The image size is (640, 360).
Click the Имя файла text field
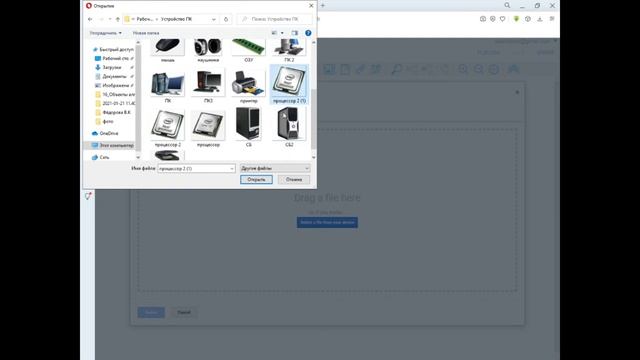(x=193, y=169)
